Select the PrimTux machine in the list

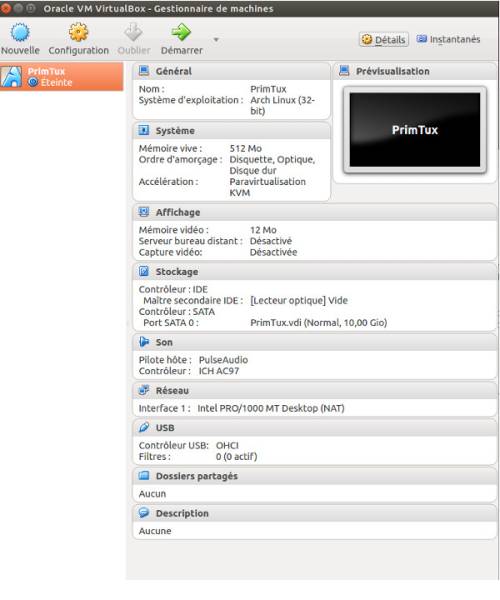coord(62,77)
